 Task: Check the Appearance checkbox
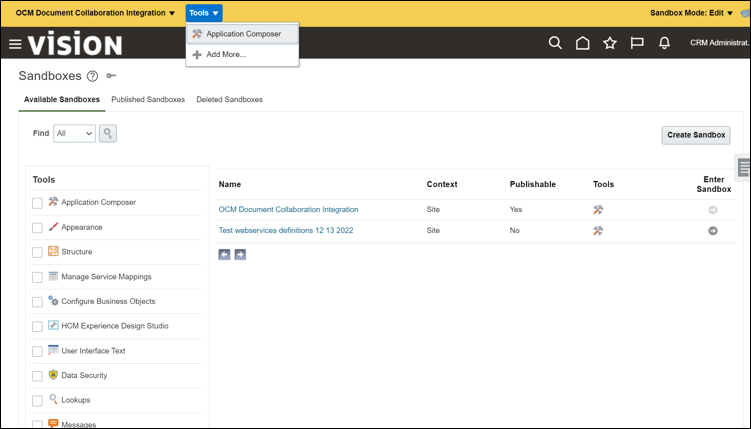point(37,228)
